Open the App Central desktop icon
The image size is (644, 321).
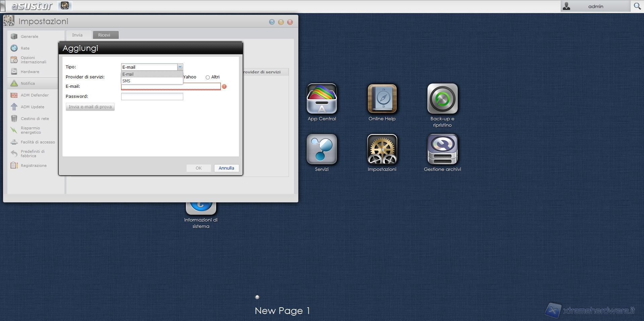click(x=321, y=99)
